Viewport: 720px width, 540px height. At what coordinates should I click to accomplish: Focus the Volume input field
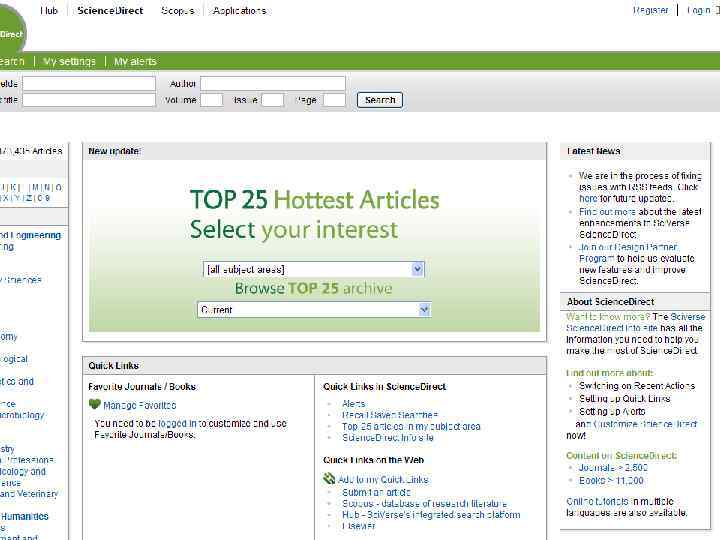212,100
